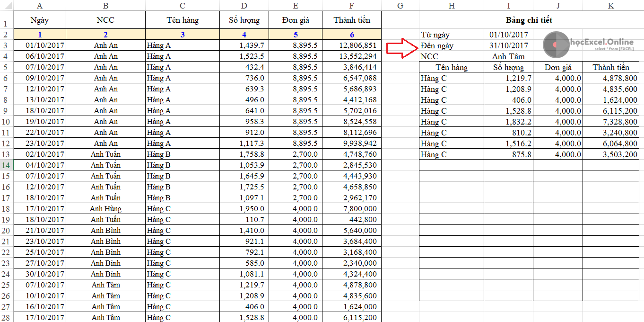This screenshot has height=322, width=644.
Task: Click quantity cell 1,523.5
Action: (244, 56)
